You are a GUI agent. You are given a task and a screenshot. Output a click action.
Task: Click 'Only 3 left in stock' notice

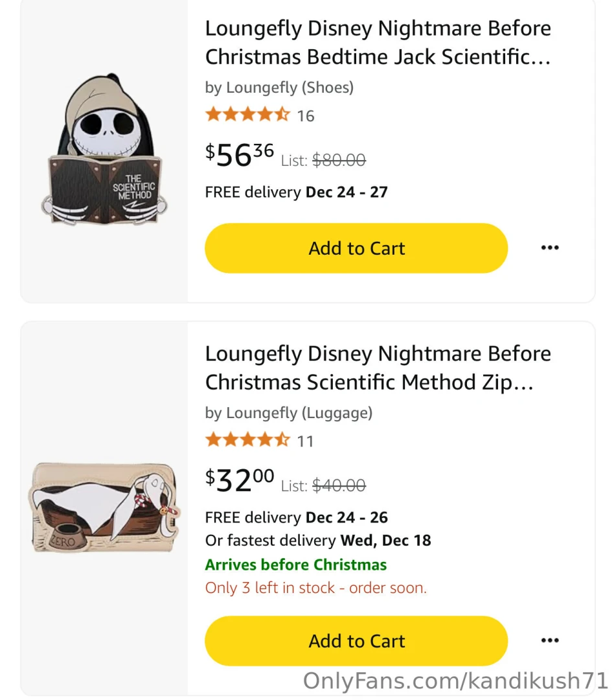coord(315,588)
